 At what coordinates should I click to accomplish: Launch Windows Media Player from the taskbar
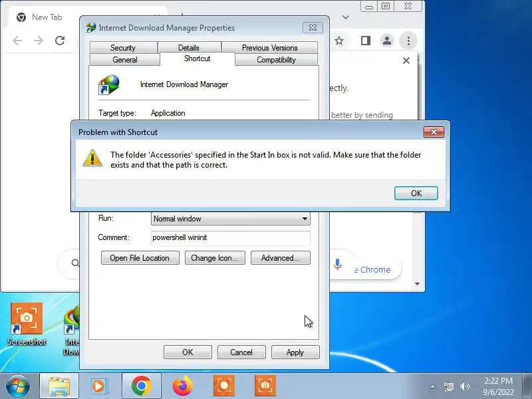(x=99, y=386)
